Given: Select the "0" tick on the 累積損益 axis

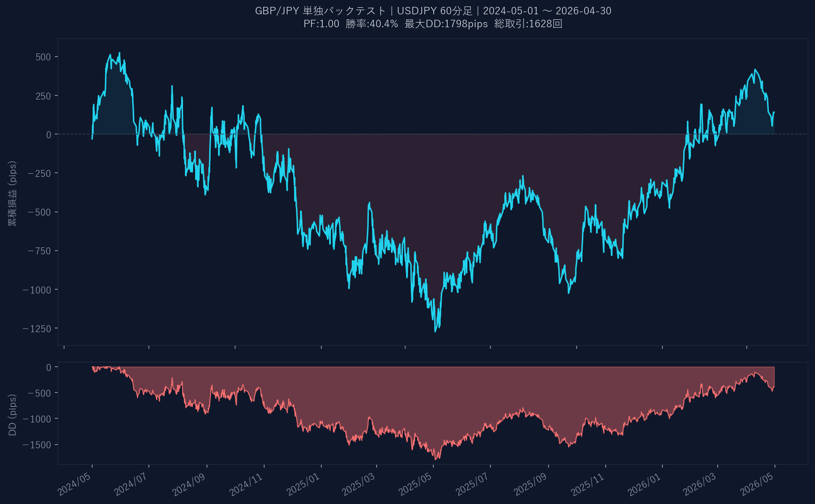Looking at the screenshot, I should (x=49, y=135).
